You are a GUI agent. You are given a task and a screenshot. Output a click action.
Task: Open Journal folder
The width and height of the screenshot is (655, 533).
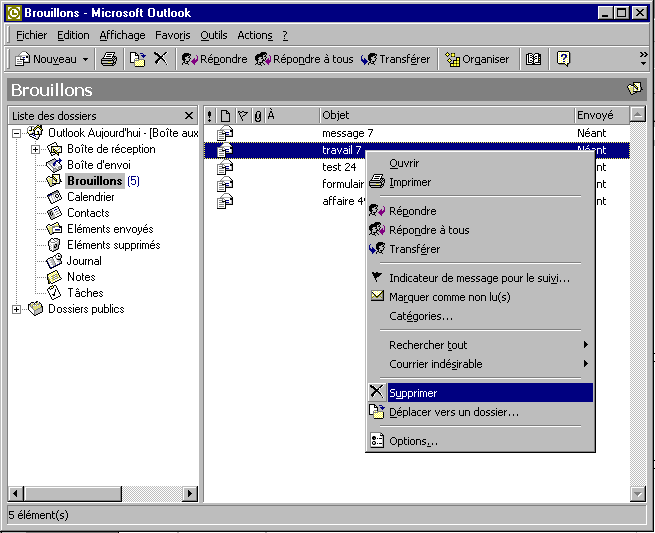[x=84, y=261]
